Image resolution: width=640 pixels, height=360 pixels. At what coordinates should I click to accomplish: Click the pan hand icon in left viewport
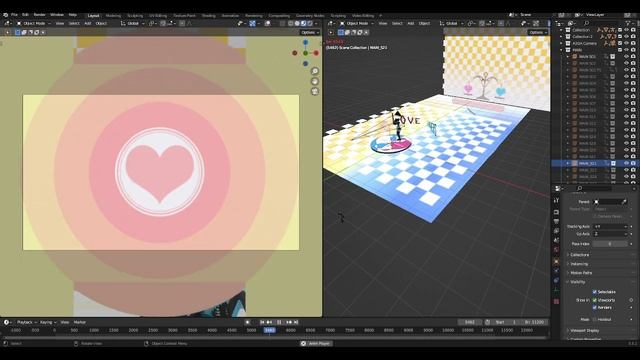pyautogui.click(x=315, y=82)
